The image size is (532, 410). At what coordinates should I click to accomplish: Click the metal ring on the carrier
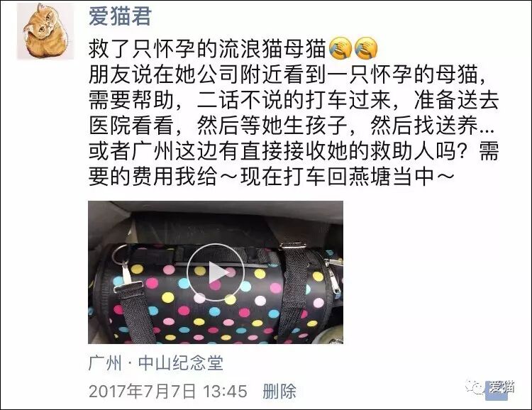click(119, 255)
